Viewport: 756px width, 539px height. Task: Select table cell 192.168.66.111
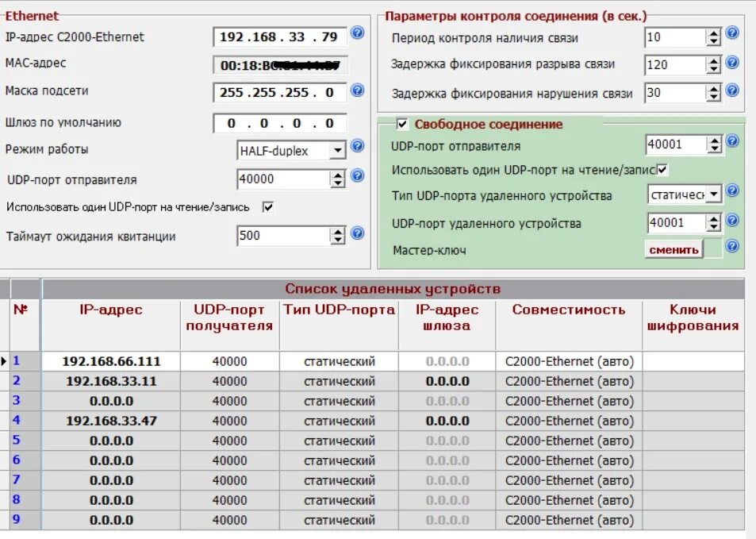click(x=111, y=361)
